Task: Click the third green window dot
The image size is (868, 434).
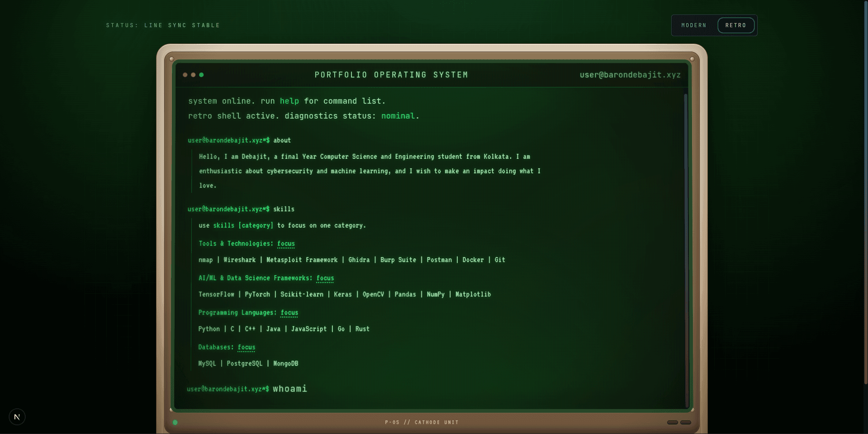Action: click(201, 75)
